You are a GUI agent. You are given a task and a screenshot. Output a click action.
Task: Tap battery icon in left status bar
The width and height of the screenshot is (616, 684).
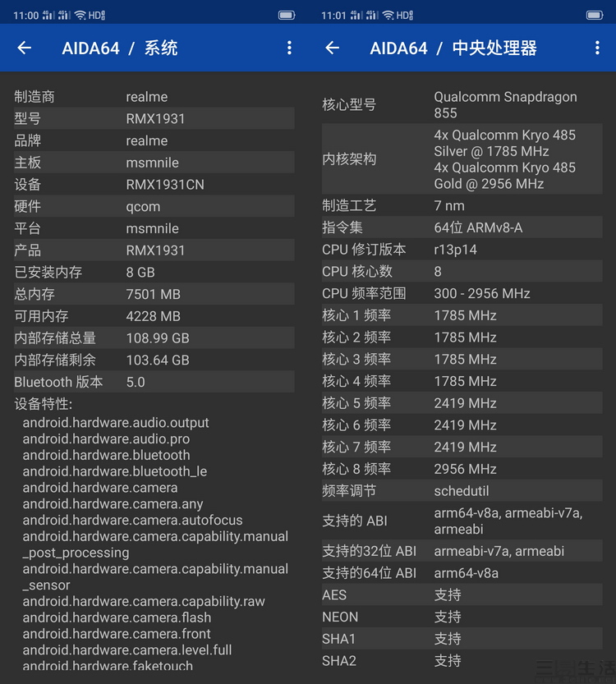287,16
